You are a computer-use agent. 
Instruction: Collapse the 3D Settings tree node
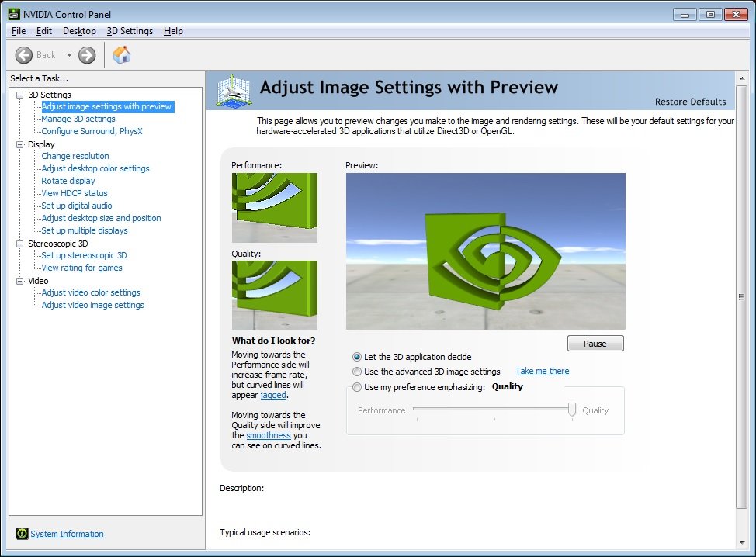point(19,95)
